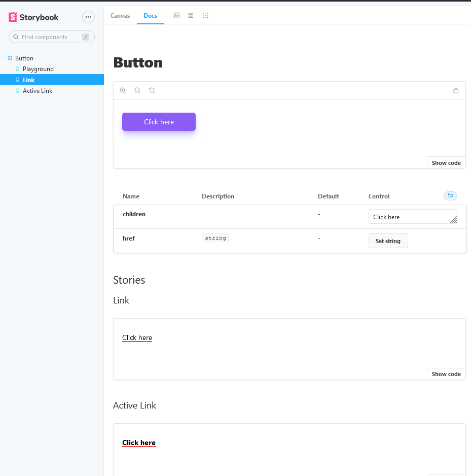Toggle the background grid overlay icon

(191, 15)
